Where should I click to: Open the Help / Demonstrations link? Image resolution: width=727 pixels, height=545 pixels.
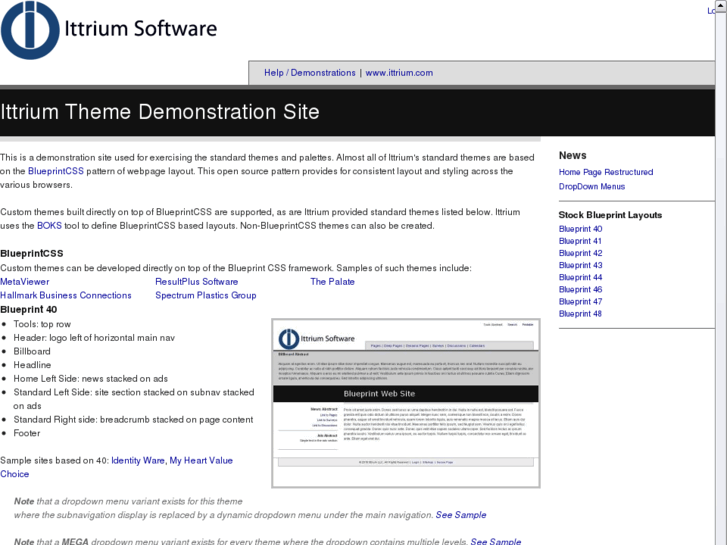pos(310,73)
